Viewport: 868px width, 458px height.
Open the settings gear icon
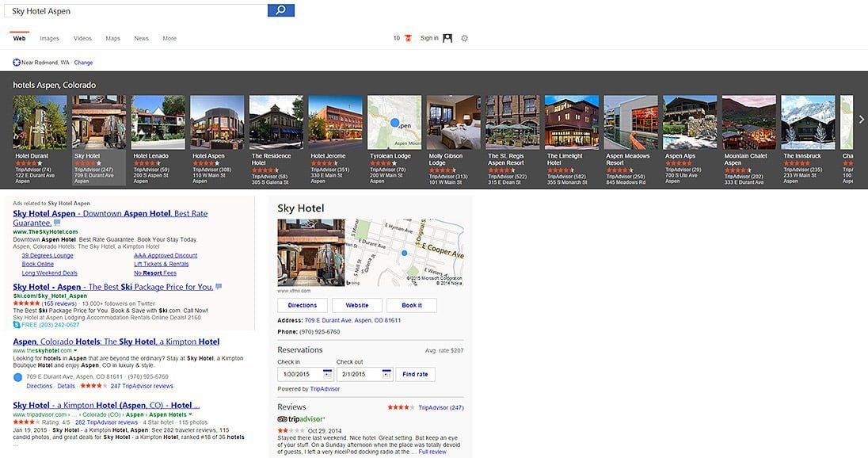pyautogui.click(x=464, y=38)
